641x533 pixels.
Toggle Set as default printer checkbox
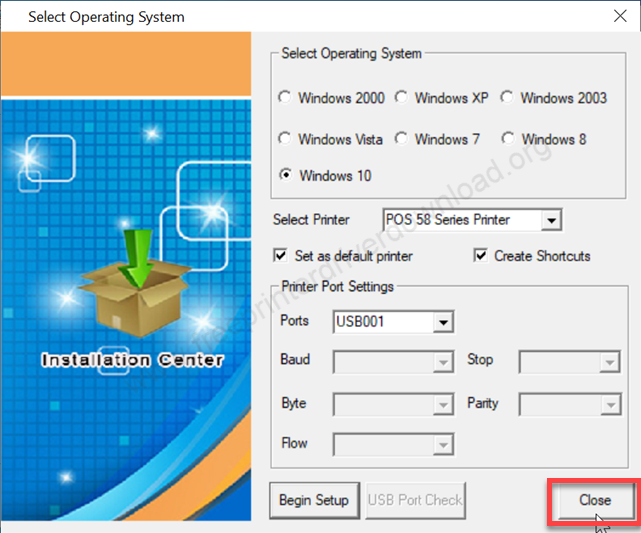[280, 256]
